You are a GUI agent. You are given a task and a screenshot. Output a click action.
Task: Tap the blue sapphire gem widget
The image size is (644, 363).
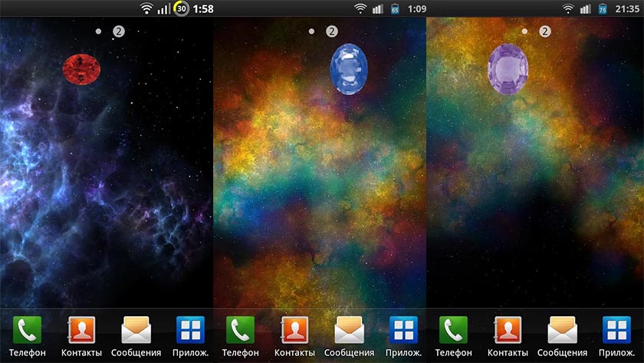[x=349, y=69]
